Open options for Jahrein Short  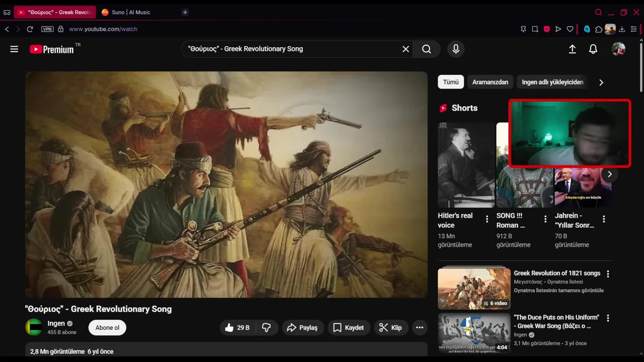[x=604, y=219]
